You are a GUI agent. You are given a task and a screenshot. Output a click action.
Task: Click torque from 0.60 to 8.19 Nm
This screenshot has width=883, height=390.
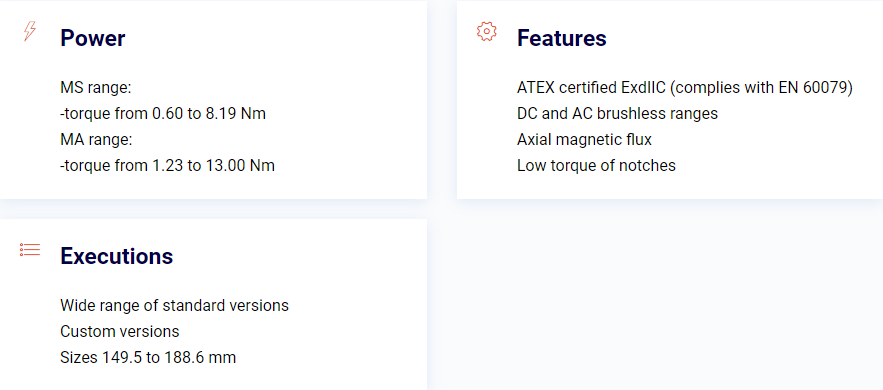pyautogui.click(x=163, y=114)
